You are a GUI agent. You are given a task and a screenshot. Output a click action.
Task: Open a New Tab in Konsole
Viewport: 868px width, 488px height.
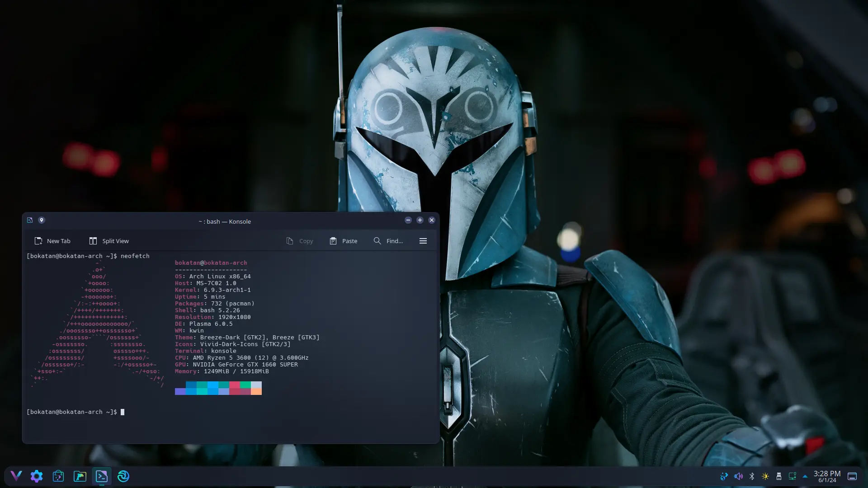point(52,241)
